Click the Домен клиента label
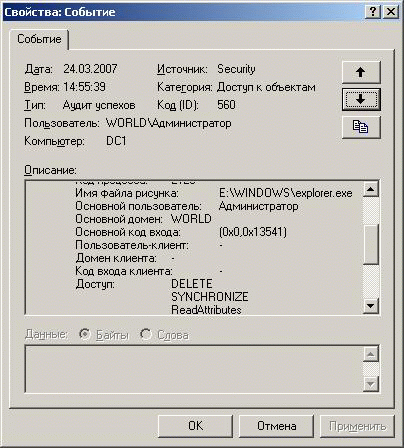The width and height of the screenshot is (404, 448). pos(116,258)
